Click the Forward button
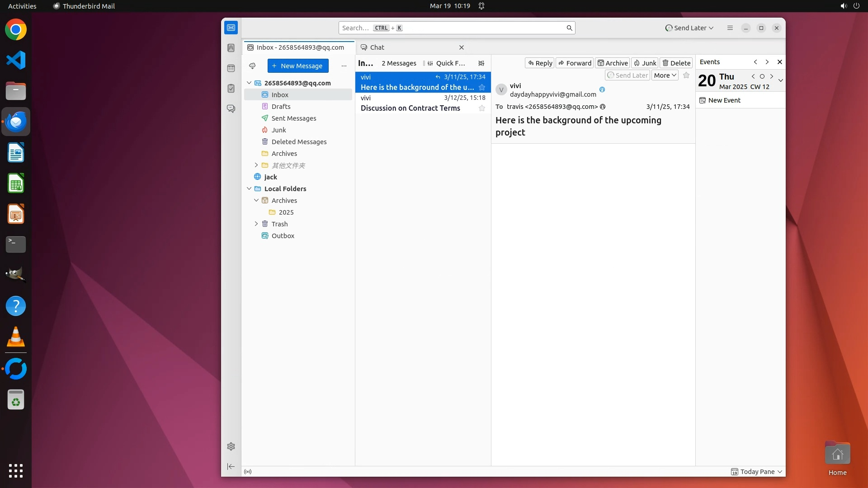The width and height of the screenshot is (868, 488). pyautogui.click(x=575, y=63)
